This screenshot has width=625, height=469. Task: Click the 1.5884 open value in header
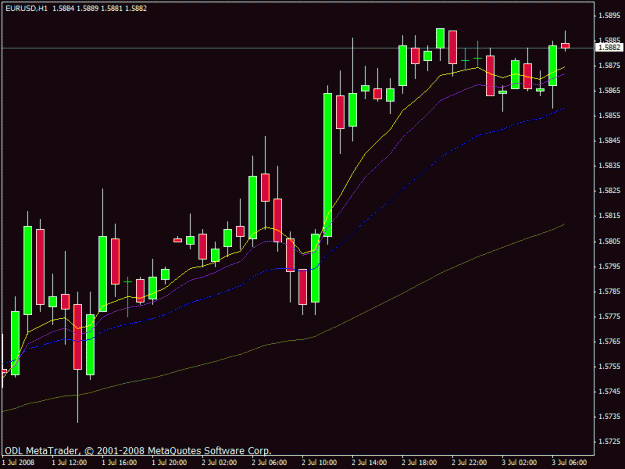click(x=63, y=8)
